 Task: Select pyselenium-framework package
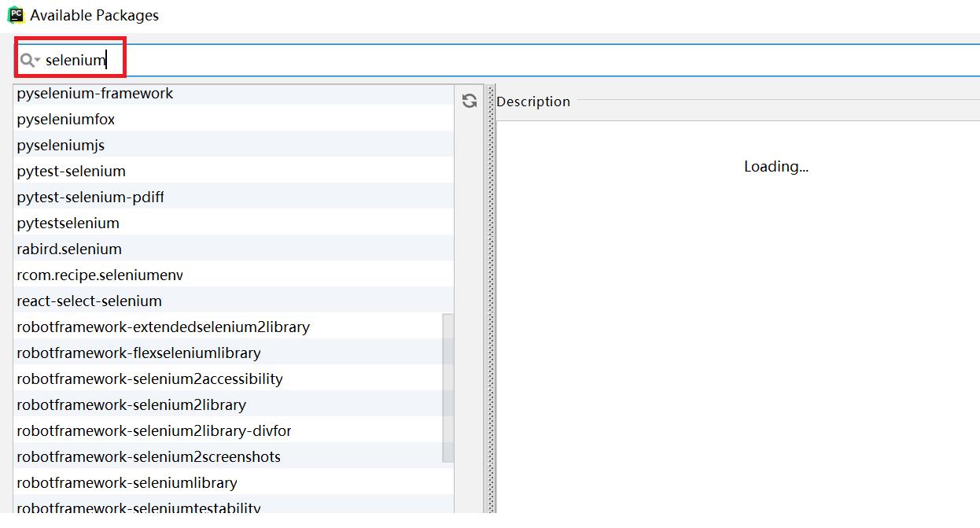[95, 94]
